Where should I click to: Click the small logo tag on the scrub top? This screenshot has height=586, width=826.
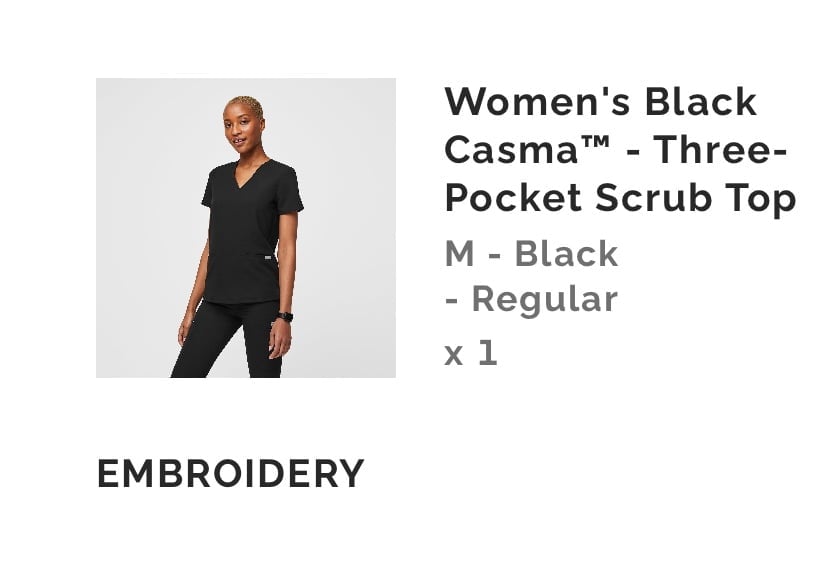[269, 257]
